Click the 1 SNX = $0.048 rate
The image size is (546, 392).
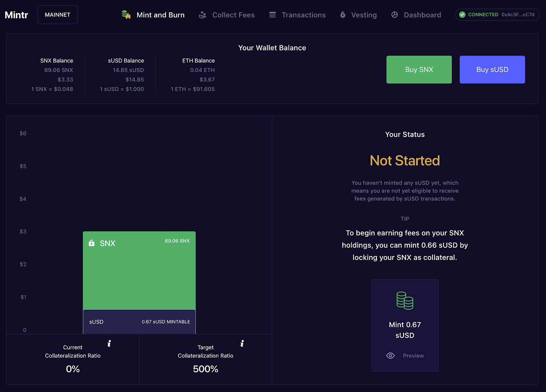tap(52, 89)
